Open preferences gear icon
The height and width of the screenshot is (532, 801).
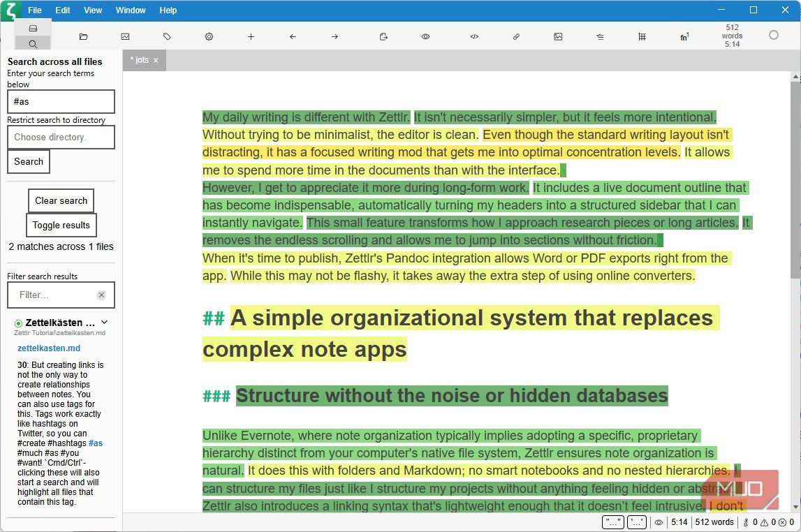click(x=209, y=36)
